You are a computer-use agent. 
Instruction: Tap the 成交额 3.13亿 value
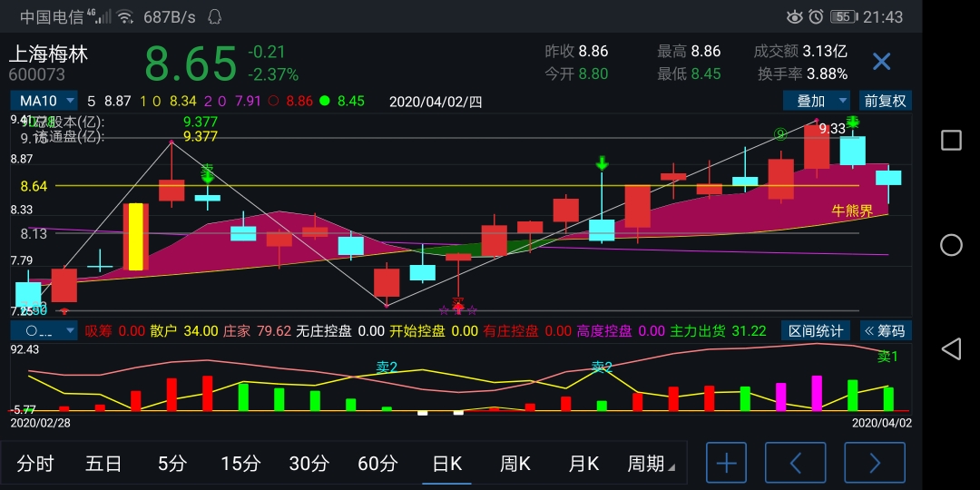coord(800,51)
